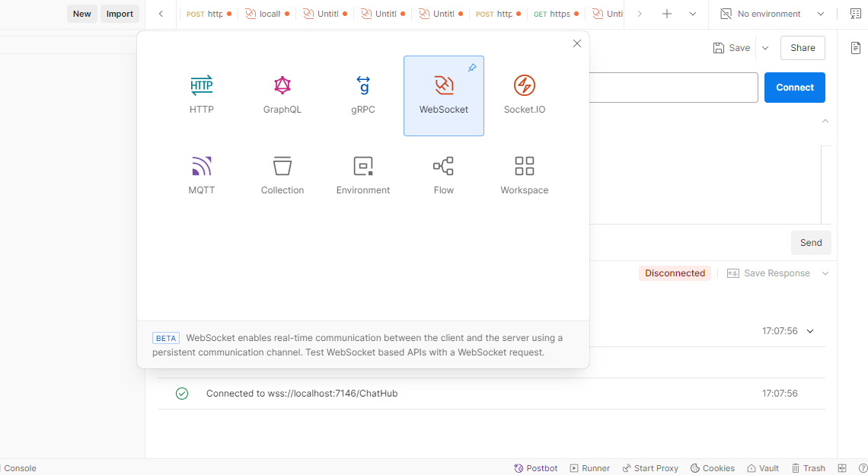Image resolution: width=868 pixels, height=475 pixels.
Task: Open the Trash from the status bar
Action: tap(808, 467)
